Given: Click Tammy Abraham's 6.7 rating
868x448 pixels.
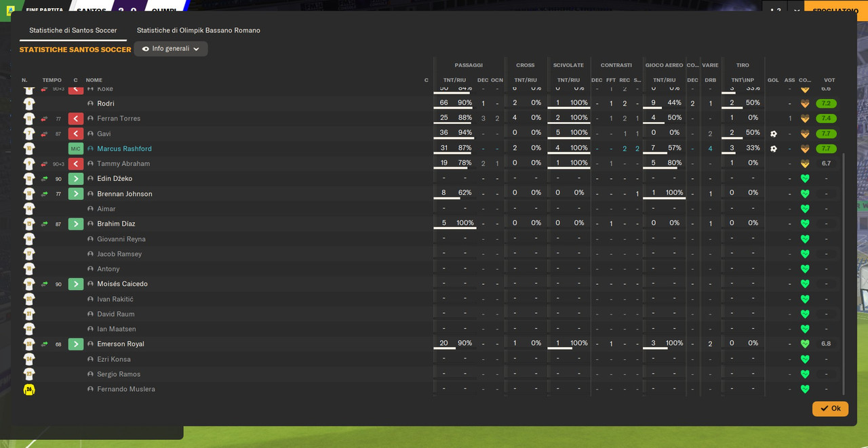Looking at the screenshot, I should coord(826,163).
